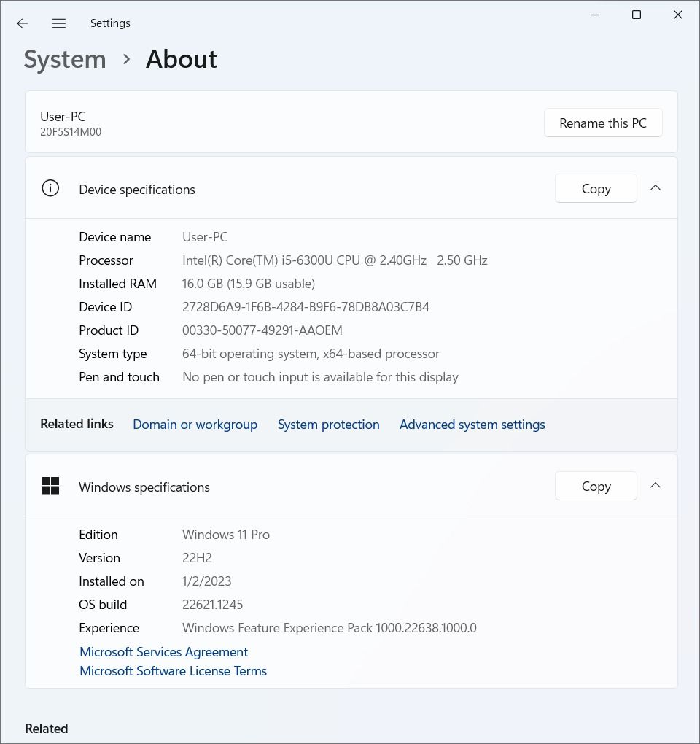
Task: Open Microsoft Services Agreement link
Action: [x=163, y=652]
